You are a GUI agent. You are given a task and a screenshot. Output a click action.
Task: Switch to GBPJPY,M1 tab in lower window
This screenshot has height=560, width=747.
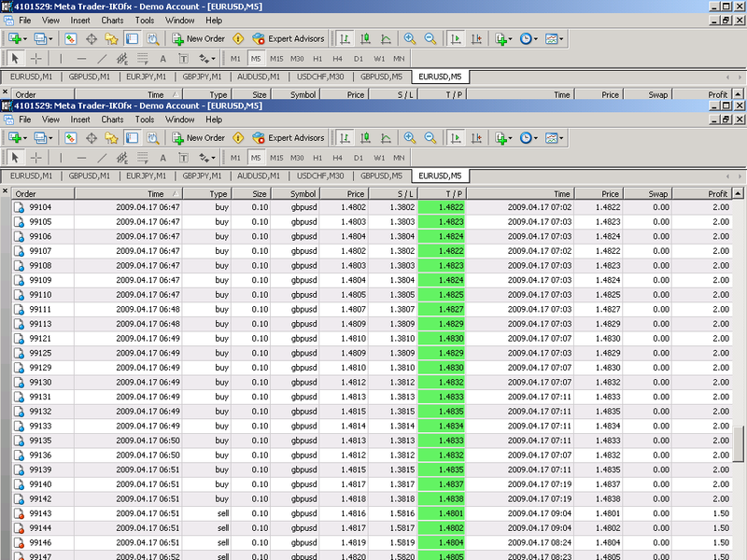202,175
